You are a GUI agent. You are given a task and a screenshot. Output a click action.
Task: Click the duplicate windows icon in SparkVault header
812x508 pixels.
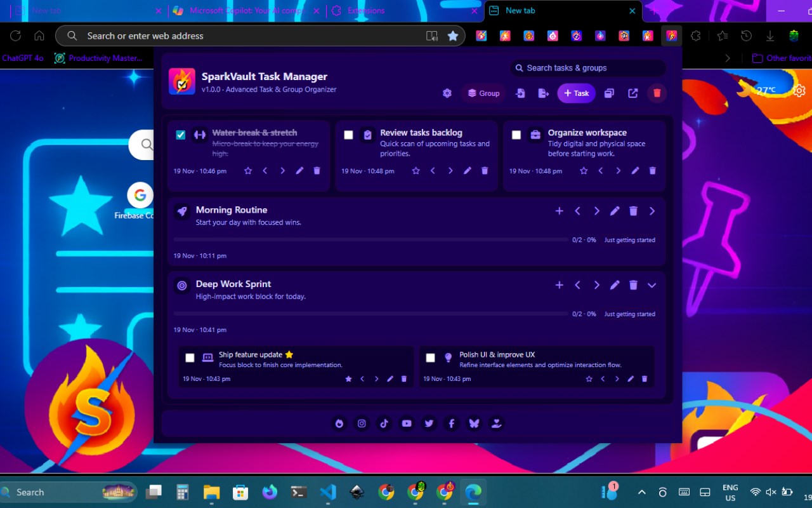click(609, 93)
